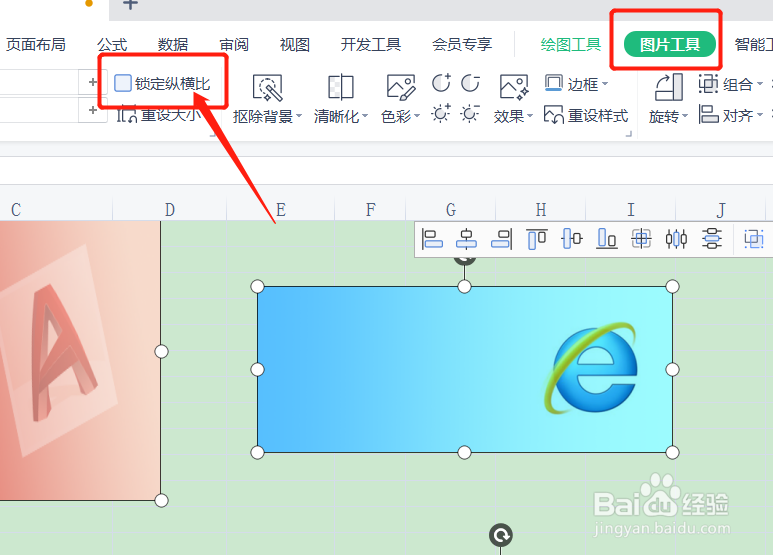Click the 对齐 align icon in ribbon
Viewport: 773px width, 555px height.
pyautogui.click(x=708, y=114)
